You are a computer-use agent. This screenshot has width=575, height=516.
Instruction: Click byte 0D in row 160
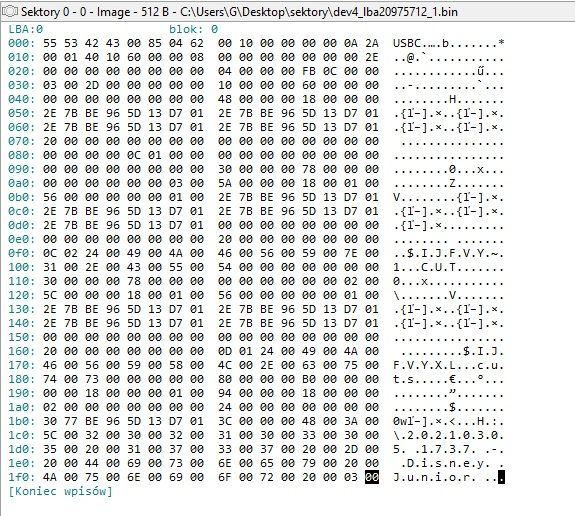[225, 351]
